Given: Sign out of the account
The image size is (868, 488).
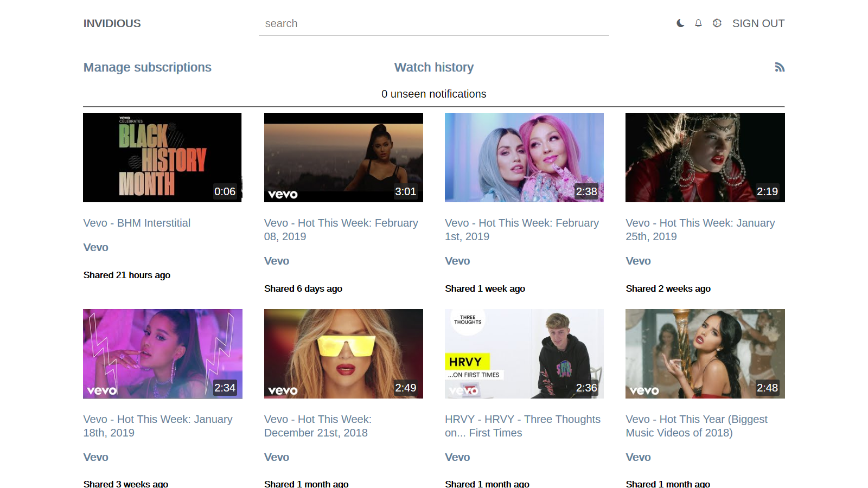Looking at the screenshot, I should tap(758, 23).
